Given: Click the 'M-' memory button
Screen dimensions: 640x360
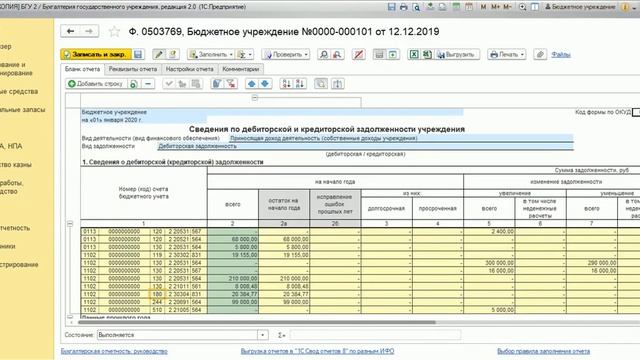Looking at the screenshot, I should pos(507,7).
